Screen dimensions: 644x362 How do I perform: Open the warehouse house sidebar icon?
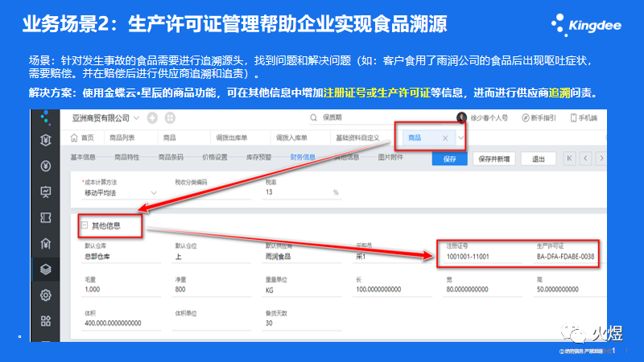pos(46,244)
